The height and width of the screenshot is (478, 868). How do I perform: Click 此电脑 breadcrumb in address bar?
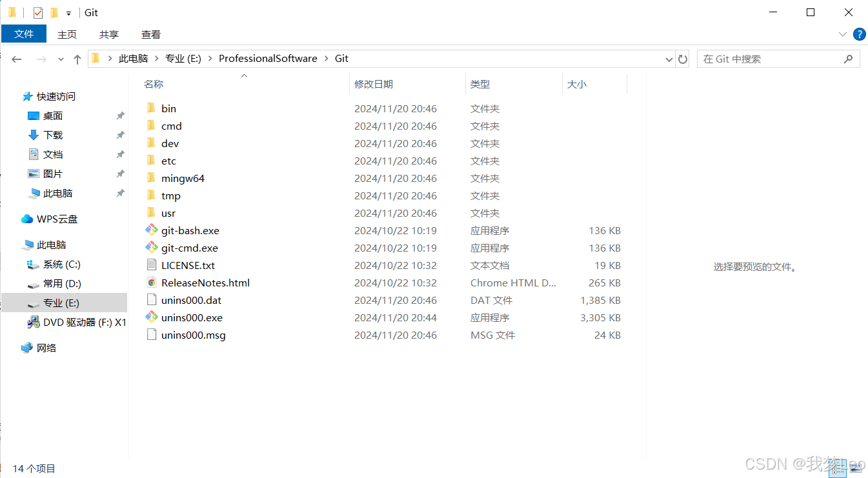tap(133, 59)
